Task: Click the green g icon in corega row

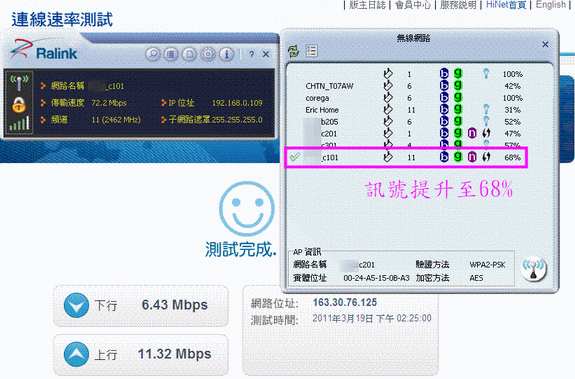Action: tap(458, 97)
